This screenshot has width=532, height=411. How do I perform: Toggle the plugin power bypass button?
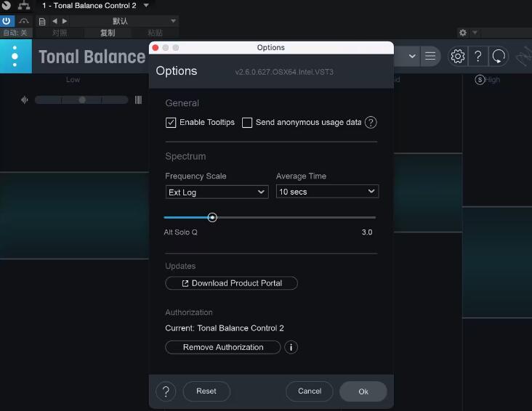7,21
